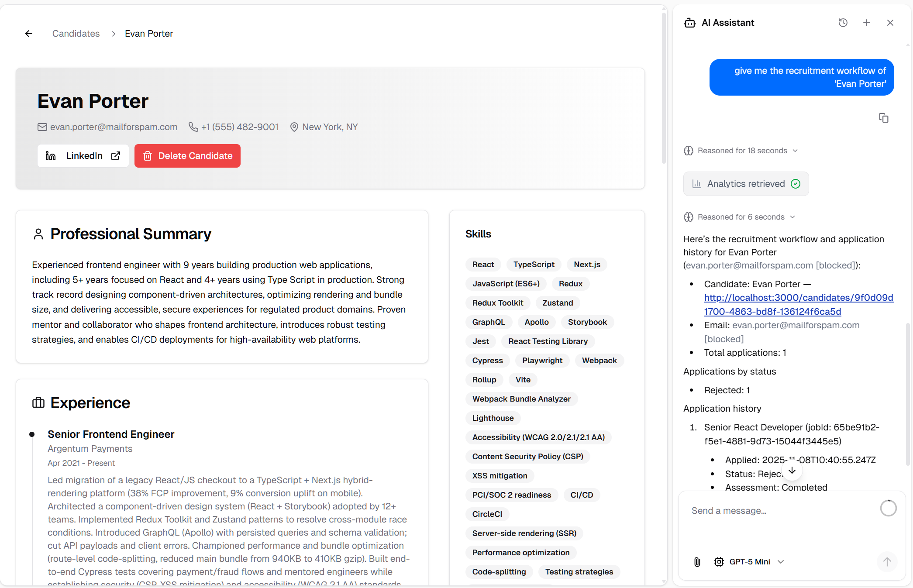
Task: Click Evan Porter breadcrumb item
Action: [x=149, y=34]
